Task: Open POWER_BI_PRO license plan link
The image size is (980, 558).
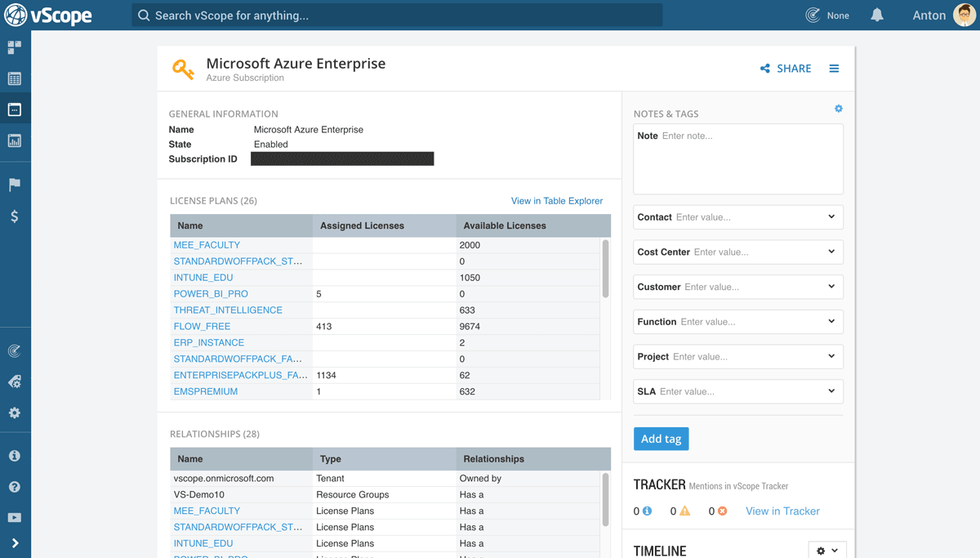Action: click(211, 294)
